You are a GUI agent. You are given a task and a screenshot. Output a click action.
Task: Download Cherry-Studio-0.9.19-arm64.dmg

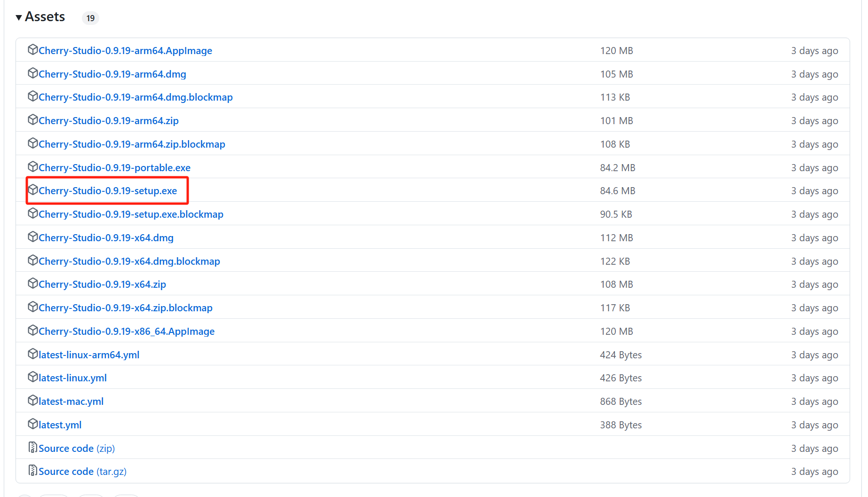pos(112,74)
